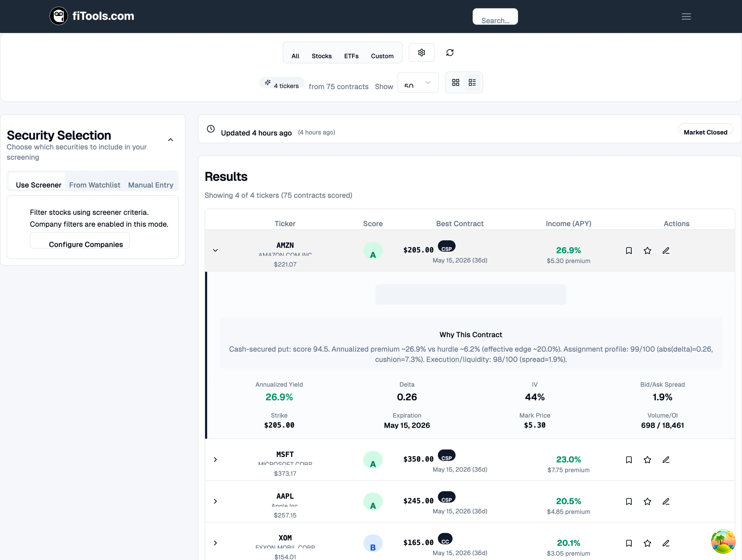Sort by the Income (APY) column header
This screenshot has height=560, width=742.
(x=568, y=224)
